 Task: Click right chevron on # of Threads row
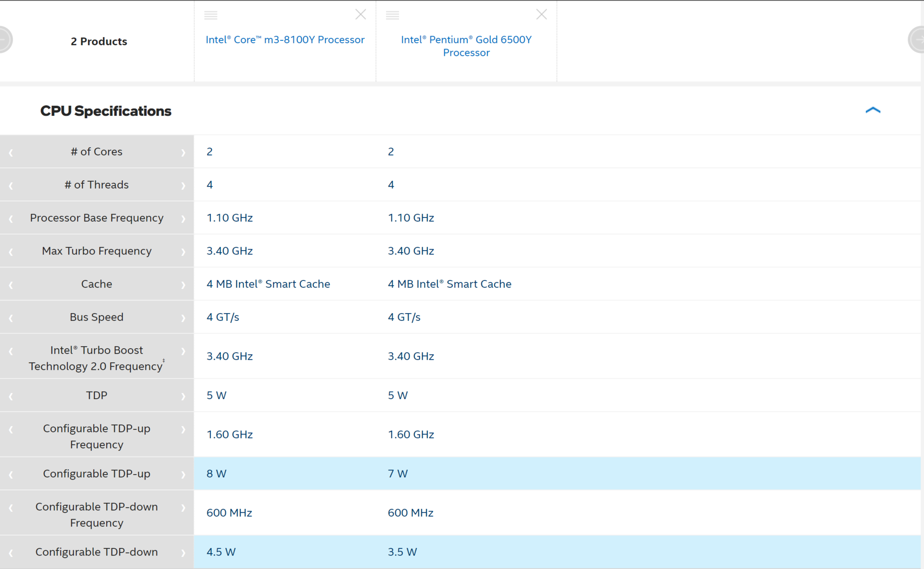[x=183, y=186]
